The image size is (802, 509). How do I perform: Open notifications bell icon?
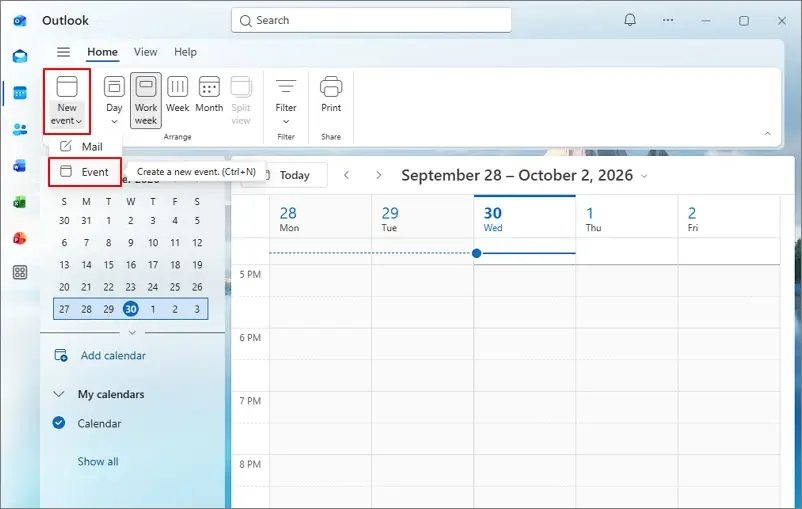pyautogui.click(x=630, y=20)
